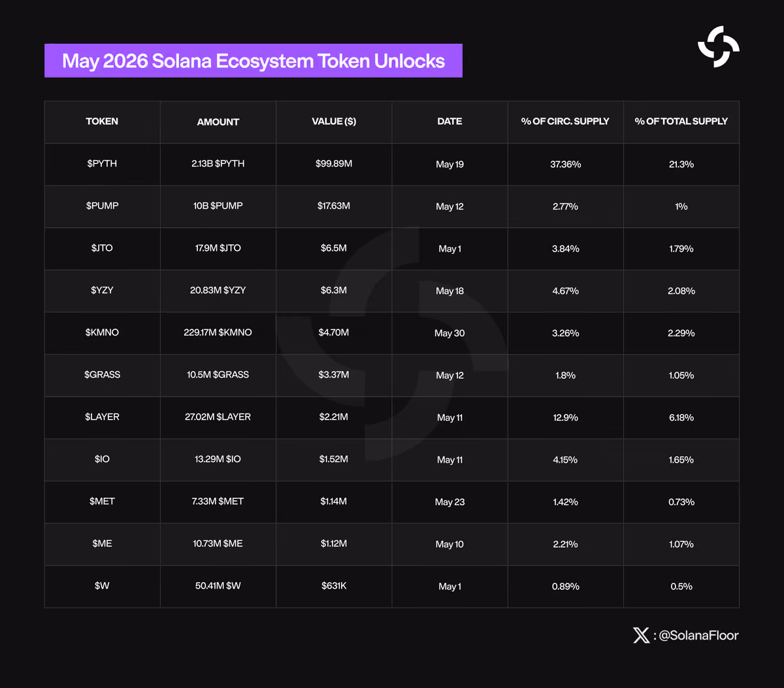Select the DATE column header
Viewport: 784px width, 688px height.
(x=449, y=122)
